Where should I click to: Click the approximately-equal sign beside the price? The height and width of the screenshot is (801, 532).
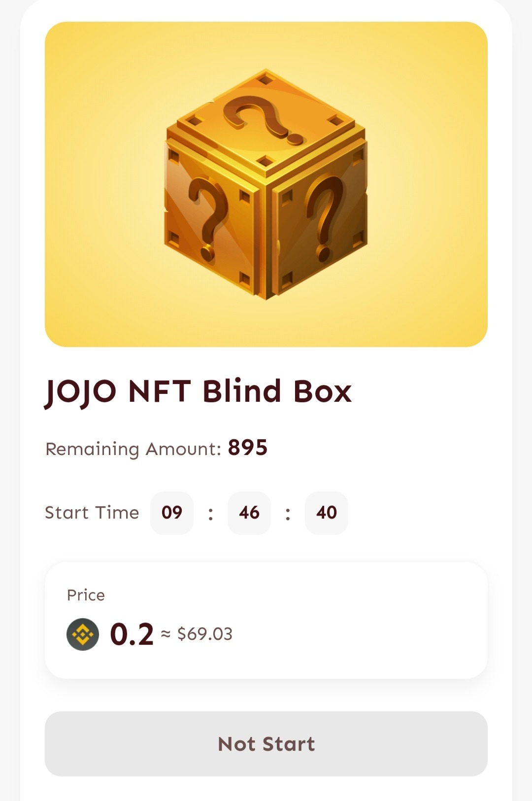coord(166,634)
